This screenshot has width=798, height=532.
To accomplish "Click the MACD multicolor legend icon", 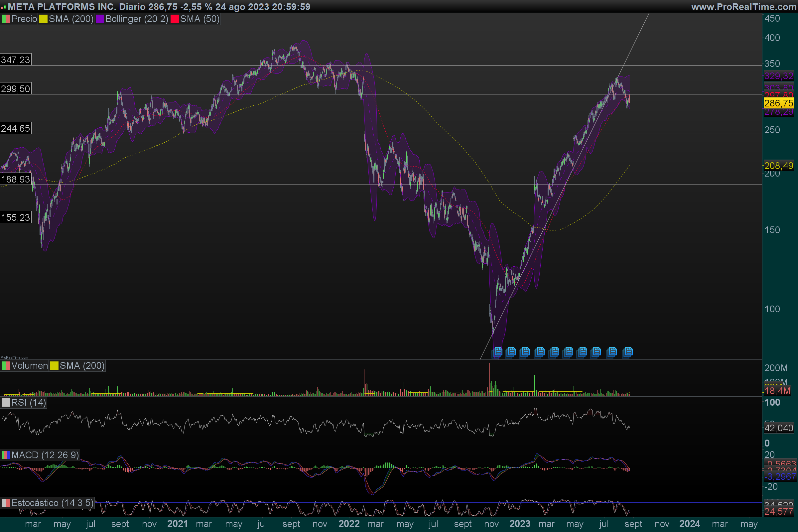I will click(x=6, y=455).
